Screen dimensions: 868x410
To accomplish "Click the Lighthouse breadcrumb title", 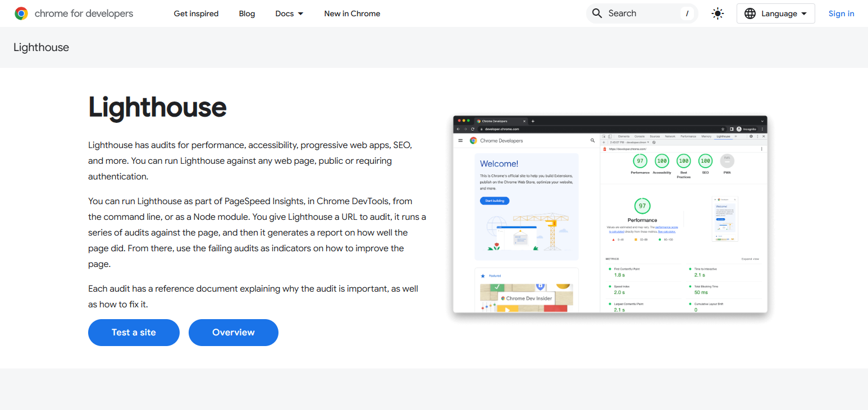I will point(42,47).
